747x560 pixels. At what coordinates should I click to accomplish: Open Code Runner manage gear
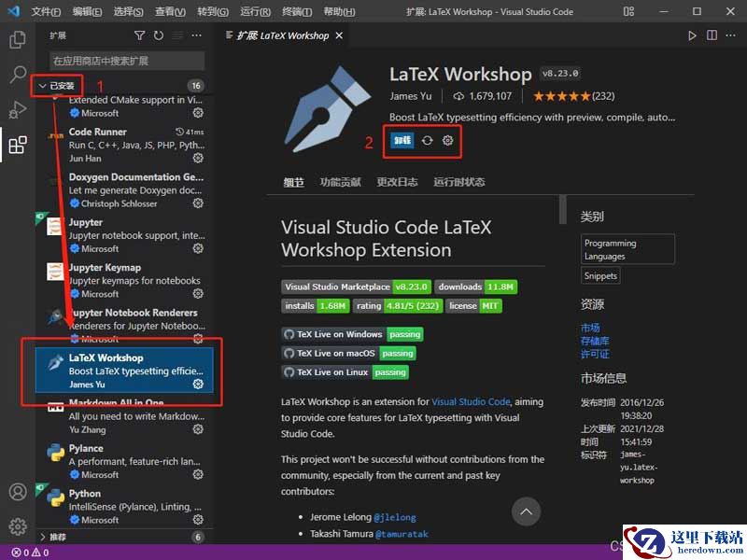pyautogui.click(x=198, y=158)
